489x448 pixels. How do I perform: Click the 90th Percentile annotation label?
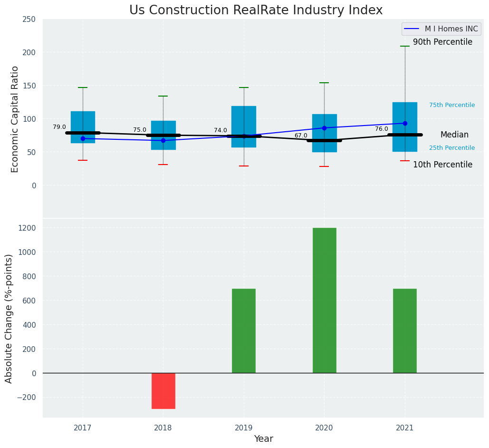(442, 42)
